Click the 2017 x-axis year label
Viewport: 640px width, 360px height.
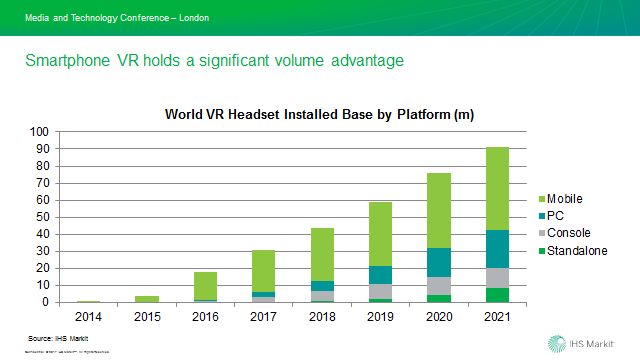pyautogui.click(x=263, y=317)
